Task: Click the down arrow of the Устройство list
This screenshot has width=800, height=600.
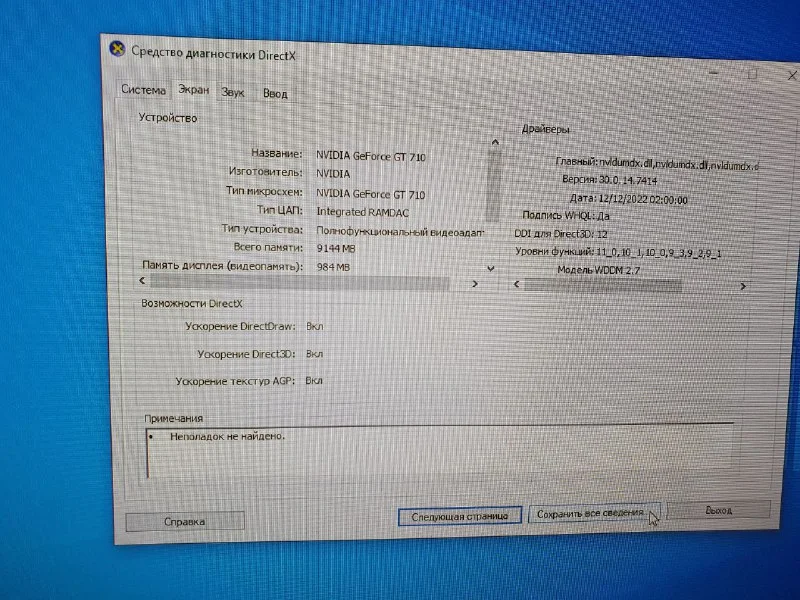Action: (x=490, y=268)
